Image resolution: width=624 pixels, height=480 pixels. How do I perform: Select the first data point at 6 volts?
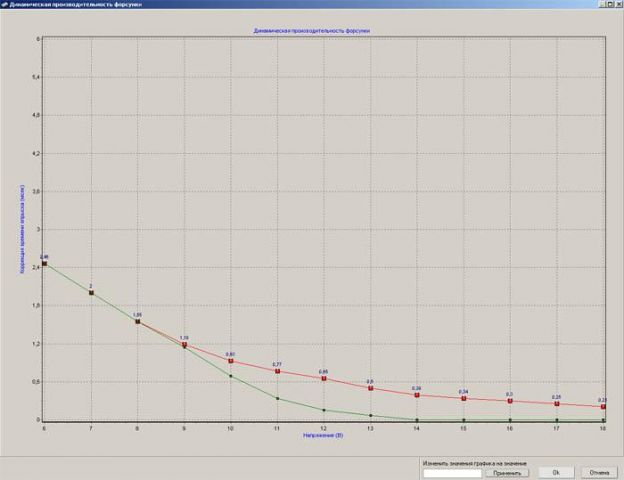click(x=44, y=264)
